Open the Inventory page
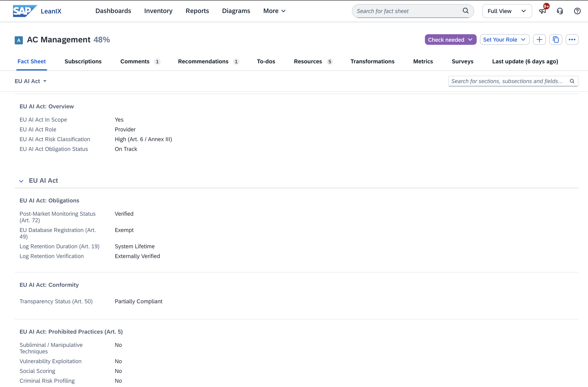The image size is (588, 387). [x=158, y=11]
